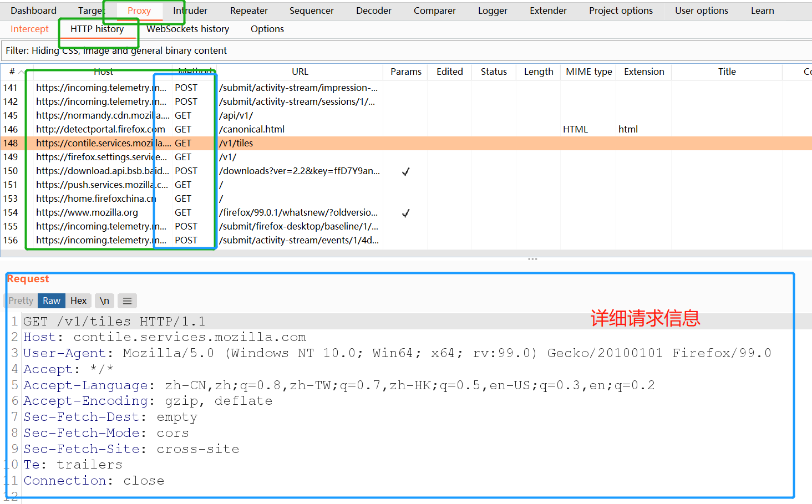Sort history by URL column
The image size is (812, 504).
[x=300, y=72]
